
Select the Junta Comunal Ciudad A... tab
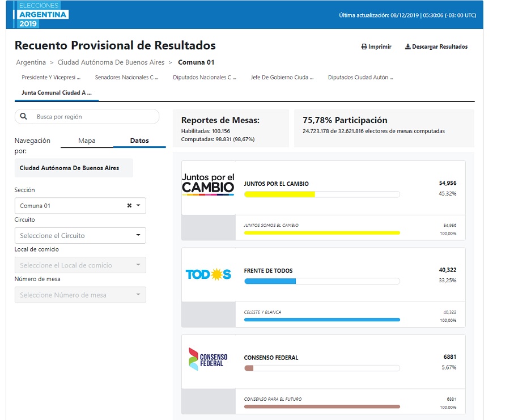[57, 93]
